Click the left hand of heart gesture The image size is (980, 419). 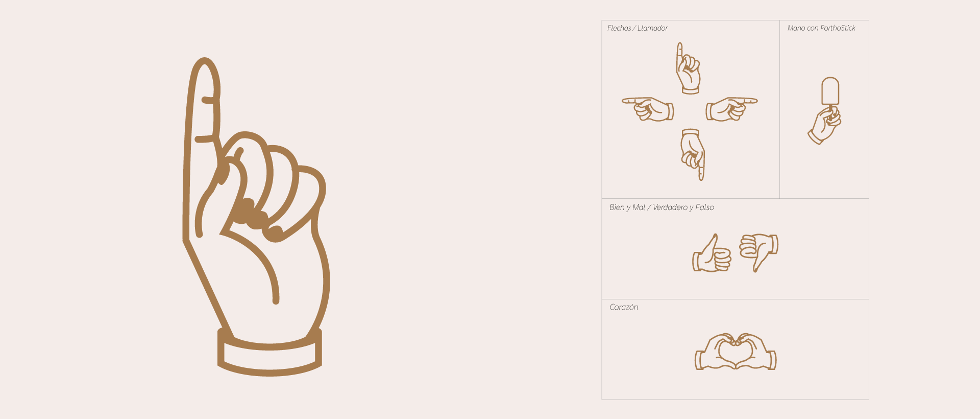(x=715, y=352)
